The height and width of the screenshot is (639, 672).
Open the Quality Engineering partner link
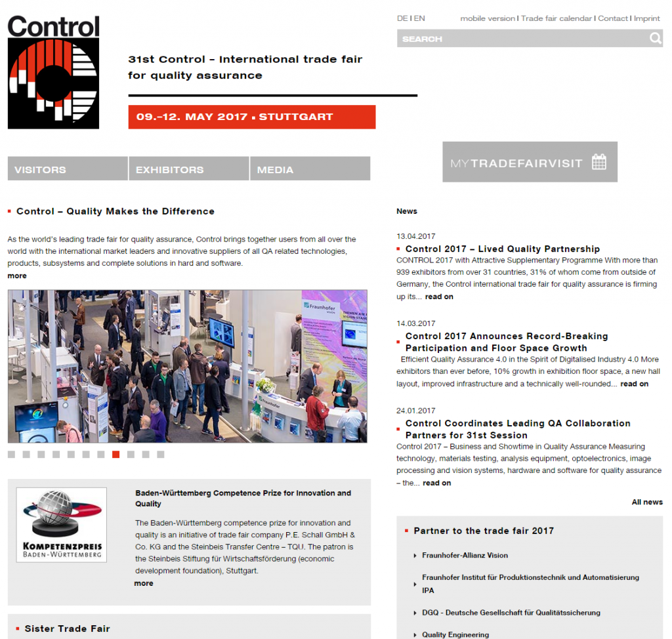(455, 634)
